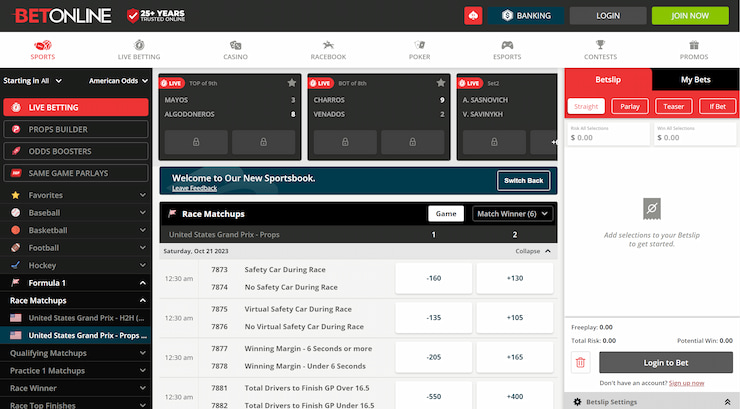
Task: Select +165 Winning Margin Under 6 odds
Action: tap(515, 357)
